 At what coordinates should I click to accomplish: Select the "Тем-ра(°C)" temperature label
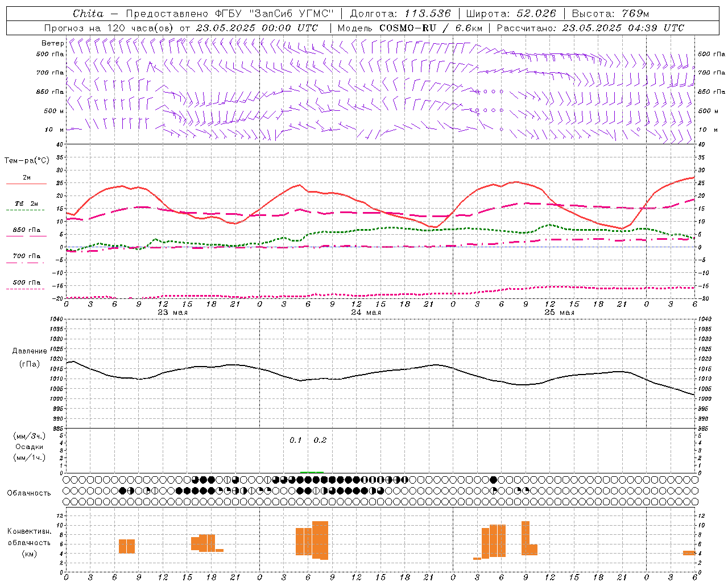coord(27,161)
